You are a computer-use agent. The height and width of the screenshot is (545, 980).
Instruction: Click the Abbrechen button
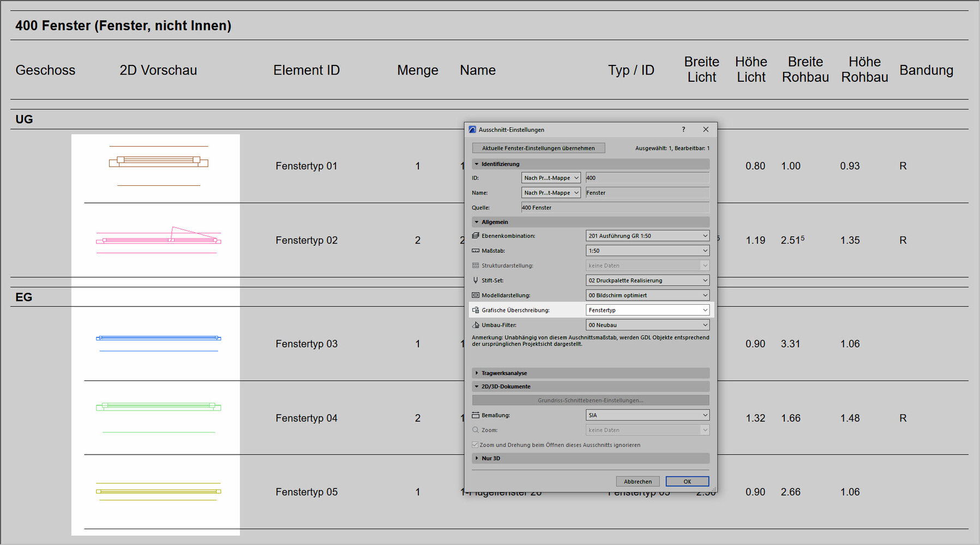(x=638, y=482)
